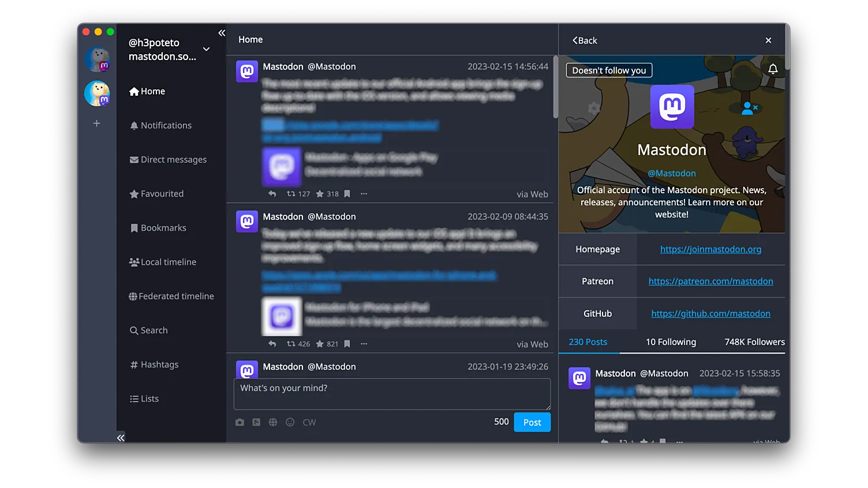Open Search in the sidebar

(149, 331)
